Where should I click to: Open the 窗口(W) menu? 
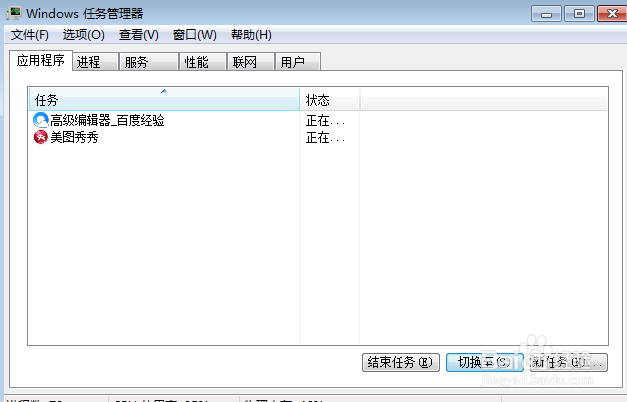tap(195, 35)
